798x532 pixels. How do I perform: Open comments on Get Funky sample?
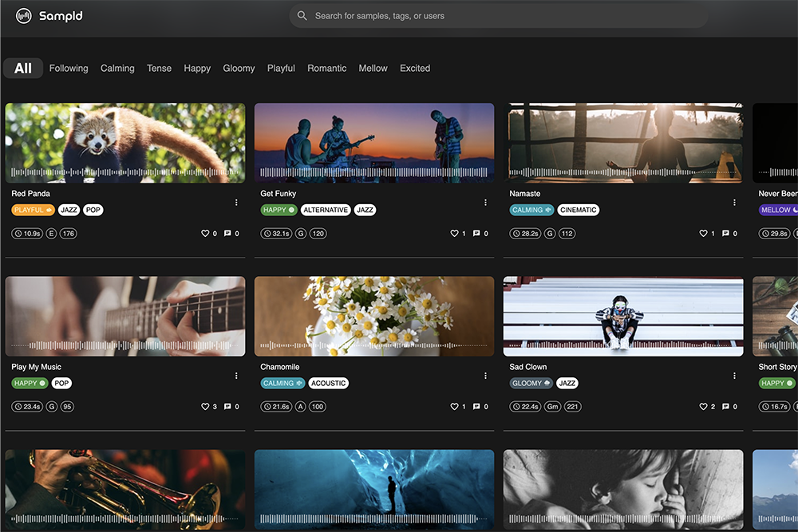click(476, 234)
